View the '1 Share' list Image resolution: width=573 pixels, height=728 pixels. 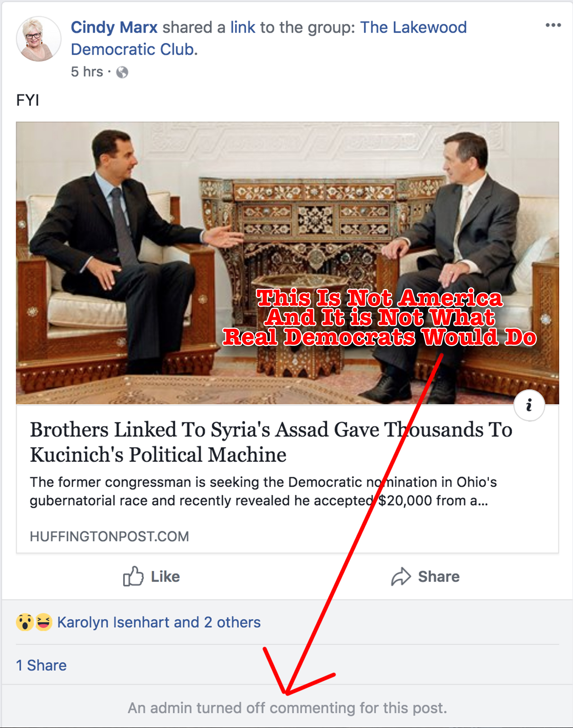[x=41, y=665]
